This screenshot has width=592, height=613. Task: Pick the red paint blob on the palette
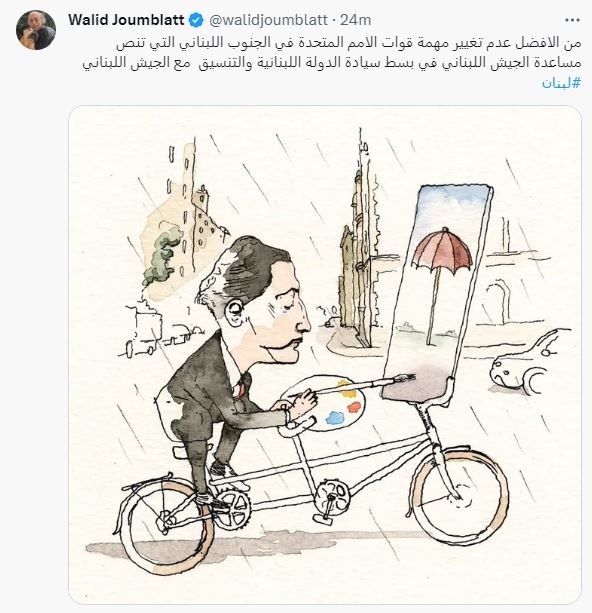(x=353, y=407)
